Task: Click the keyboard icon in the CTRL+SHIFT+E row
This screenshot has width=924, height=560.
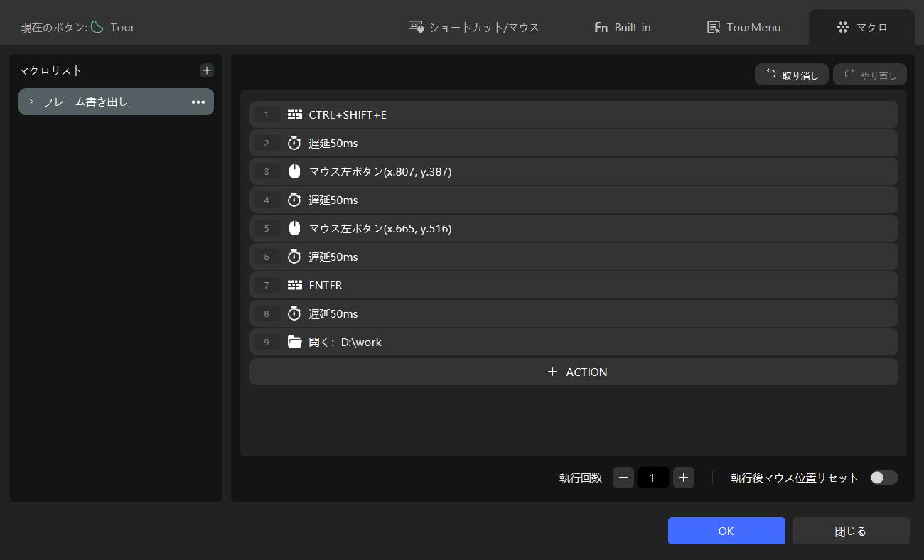Action: coord(294,114)
